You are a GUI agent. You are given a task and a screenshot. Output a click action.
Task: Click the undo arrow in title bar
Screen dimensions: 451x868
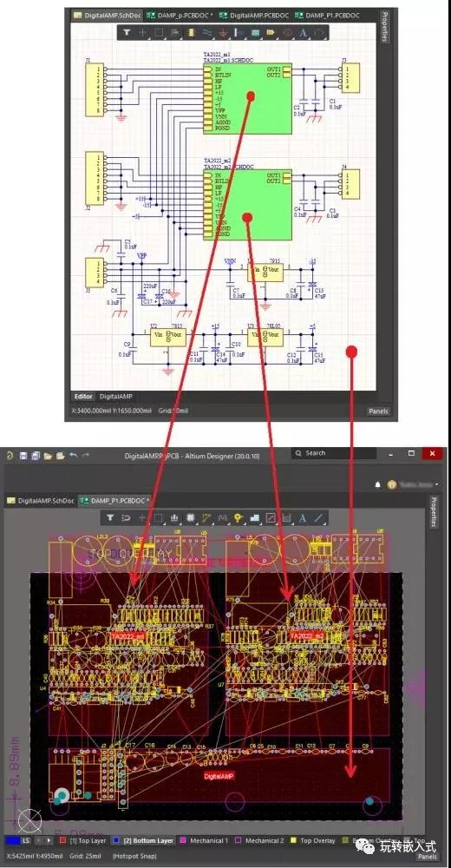pos(73,455)
